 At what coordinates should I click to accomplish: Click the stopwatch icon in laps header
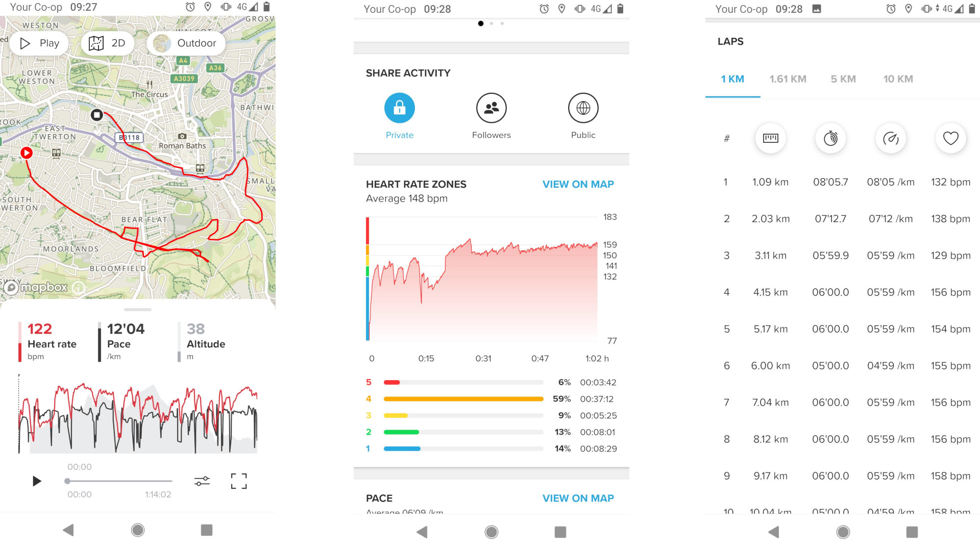coord(830,138)
